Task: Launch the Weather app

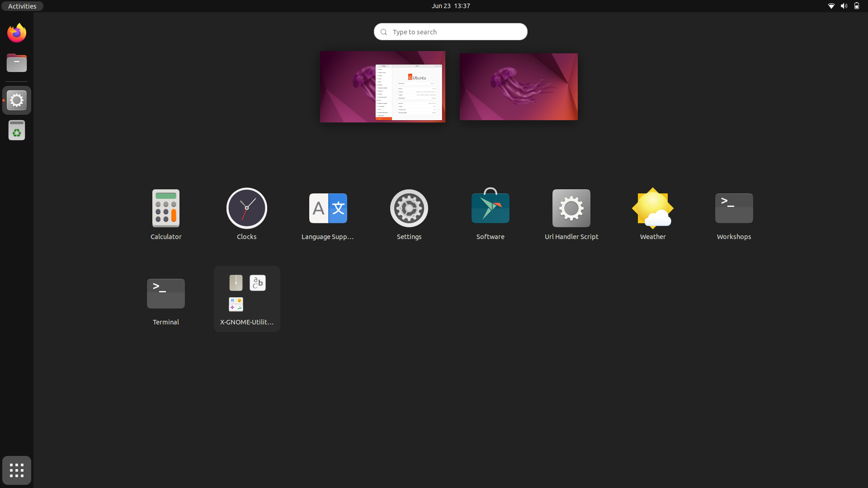Action: coord(652,208)
